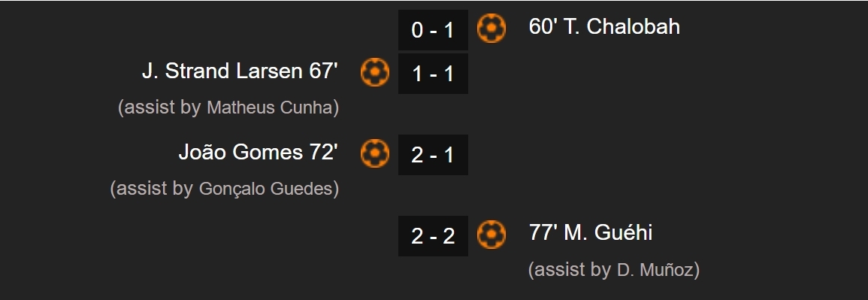Open T. Chalobah player link
Image resolution: width=868 pixels, height=300 pixels.
(x=622, y=26)
